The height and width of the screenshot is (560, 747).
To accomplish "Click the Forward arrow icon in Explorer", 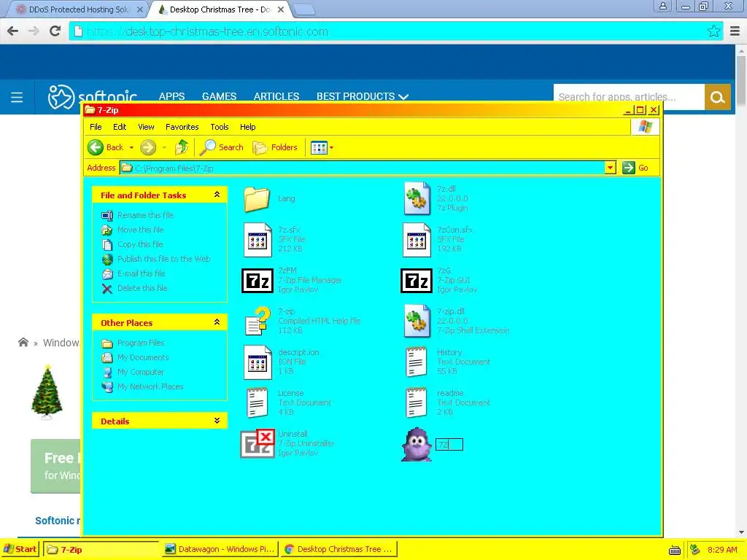I will tap(148, 147).
